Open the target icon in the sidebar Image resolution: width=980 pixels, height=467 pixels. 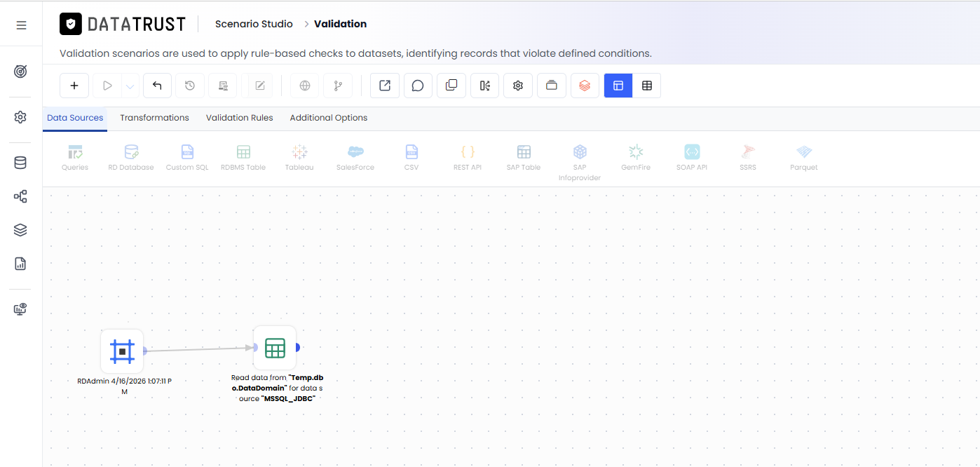pyautogui.click(x=20, y=72)
